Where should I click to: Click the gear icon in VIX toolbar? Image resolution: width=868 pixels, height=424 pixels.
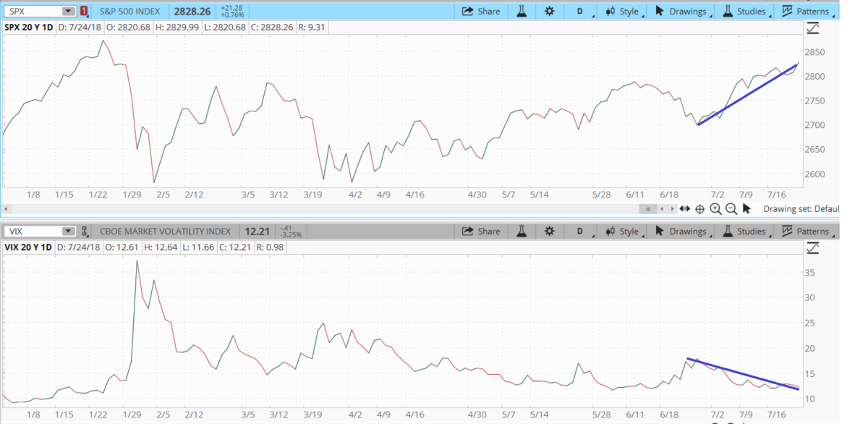pyautogui.click(x=550, y=232)
